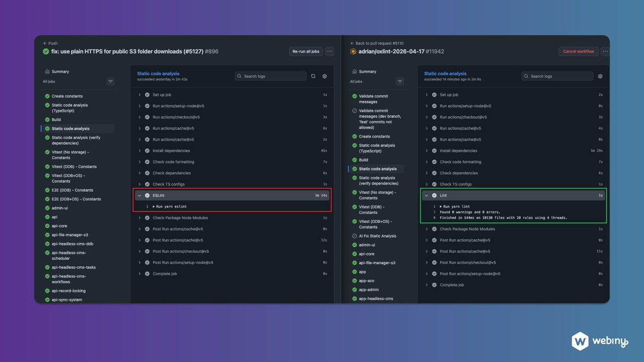The width and height of the screenshot is (644, 362).
Task: Expand Run actions/checkout@v5 step in left window
Action: (x=232, y=117)
